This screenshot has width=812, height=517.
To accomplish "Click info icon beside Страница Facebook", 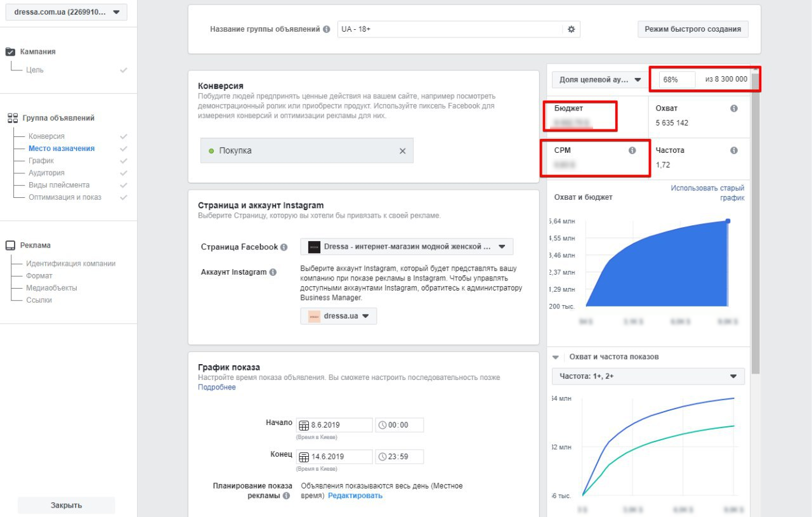I will (x=284, y=247).
